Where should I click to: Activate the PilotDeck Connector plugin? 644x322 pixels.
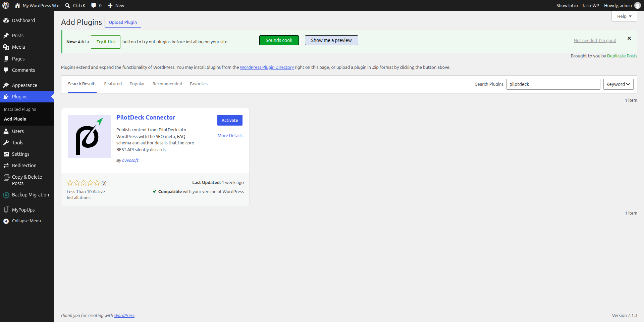tap(230, 120)
